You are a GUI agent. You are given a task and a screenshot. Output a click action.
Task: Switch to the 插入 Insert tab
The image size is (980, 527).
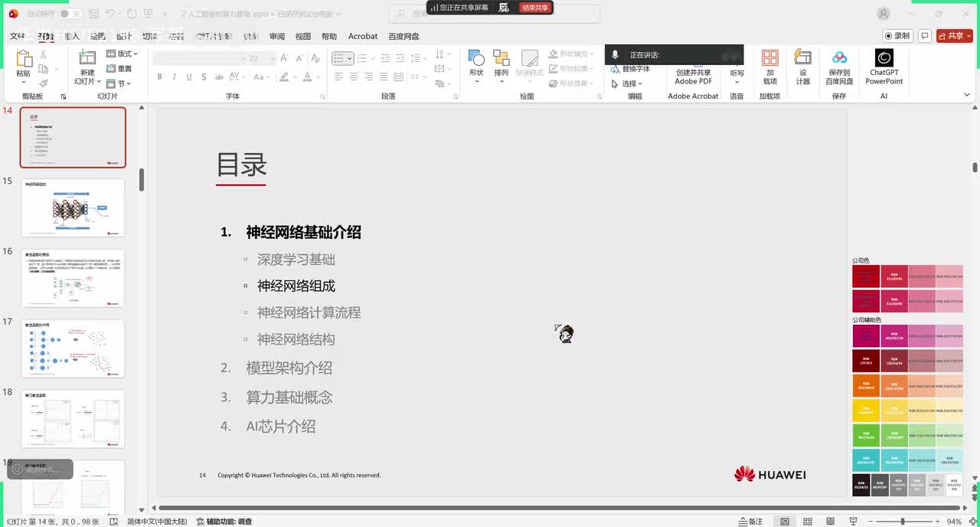[x=72, y=36]
